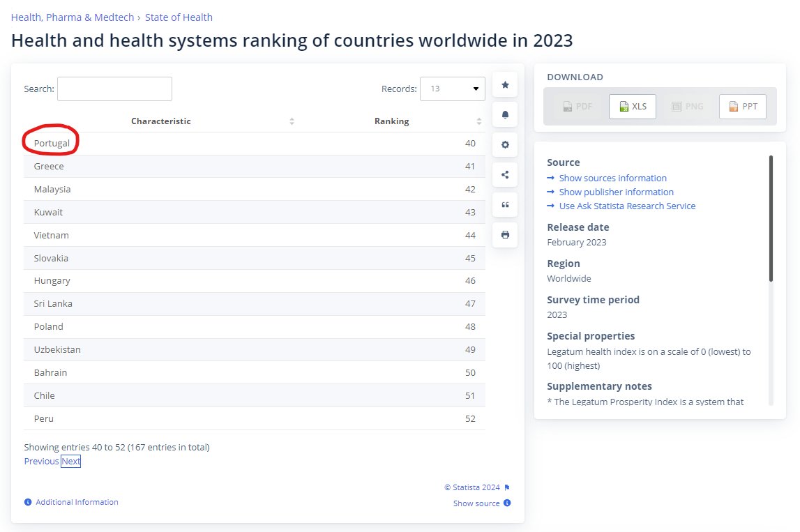Open the Records per page dropdown
The width and height of the screenshot is (800, 532).
[452, 89]
